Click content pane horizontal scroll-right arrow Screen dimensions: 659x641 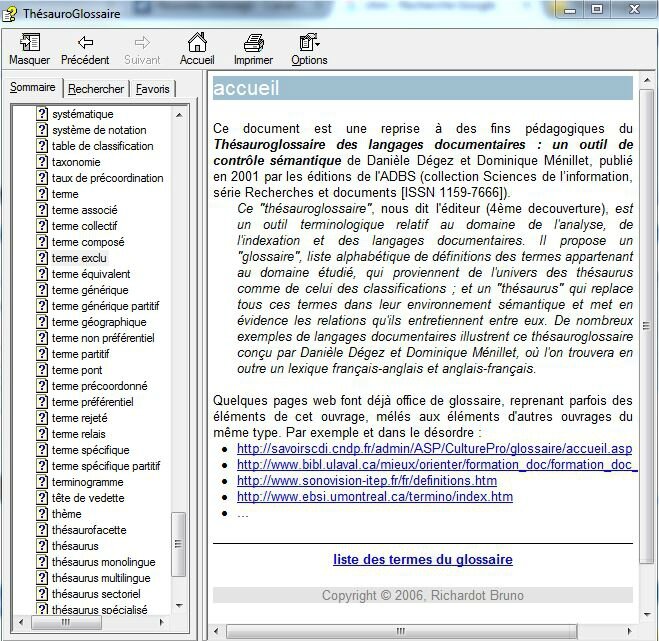pos(629,630)
